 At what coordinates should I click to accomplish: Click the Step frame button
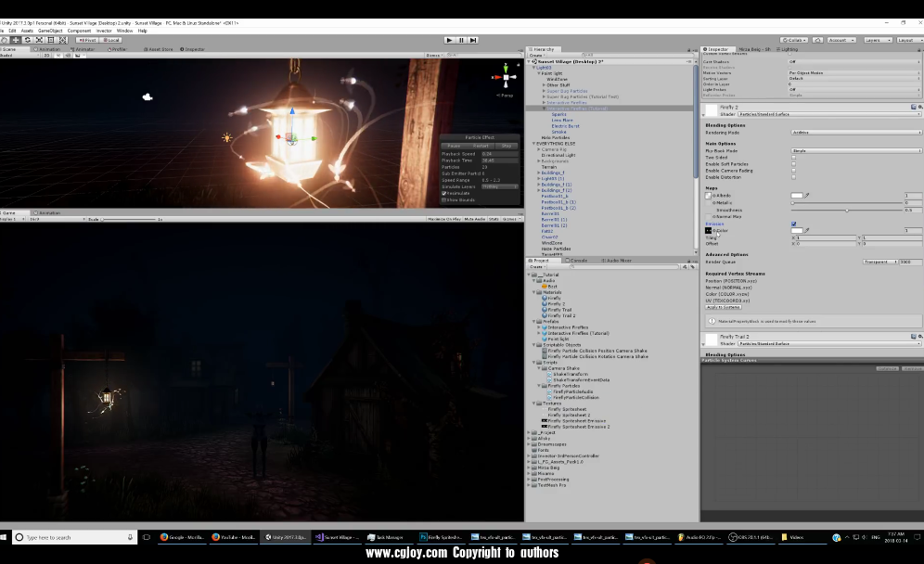pos(473,40)
